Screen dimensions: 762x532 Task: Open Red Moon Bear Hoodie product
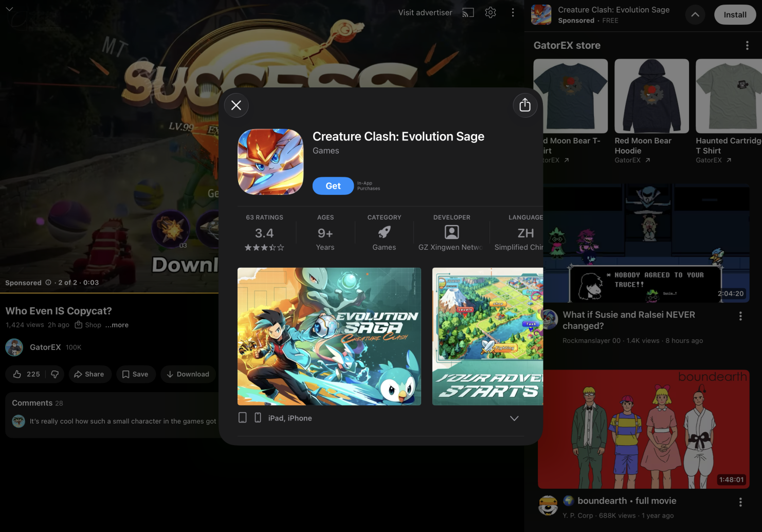click(651, 111)
